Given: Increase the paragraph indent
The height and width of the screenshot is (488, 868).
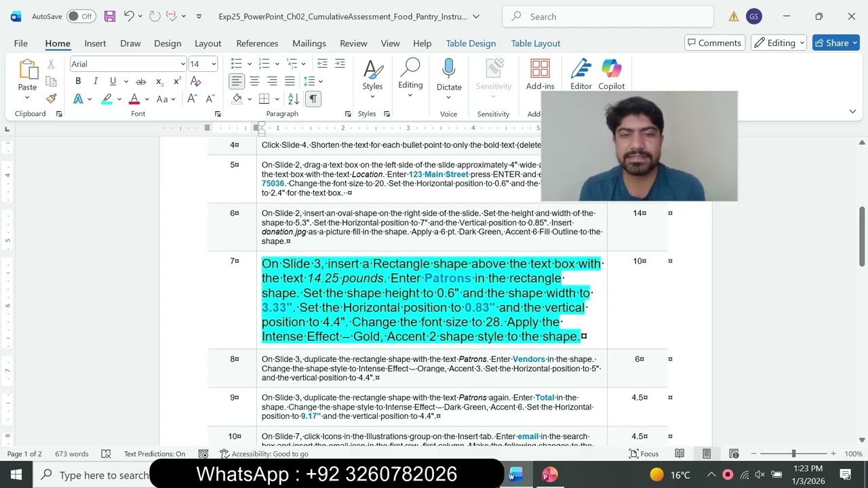Looking at the screenshot, I should click(340, 64).
